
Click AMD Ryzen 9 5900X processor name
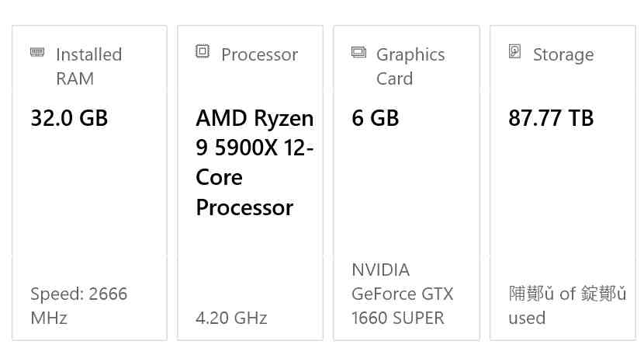(254, 162)
